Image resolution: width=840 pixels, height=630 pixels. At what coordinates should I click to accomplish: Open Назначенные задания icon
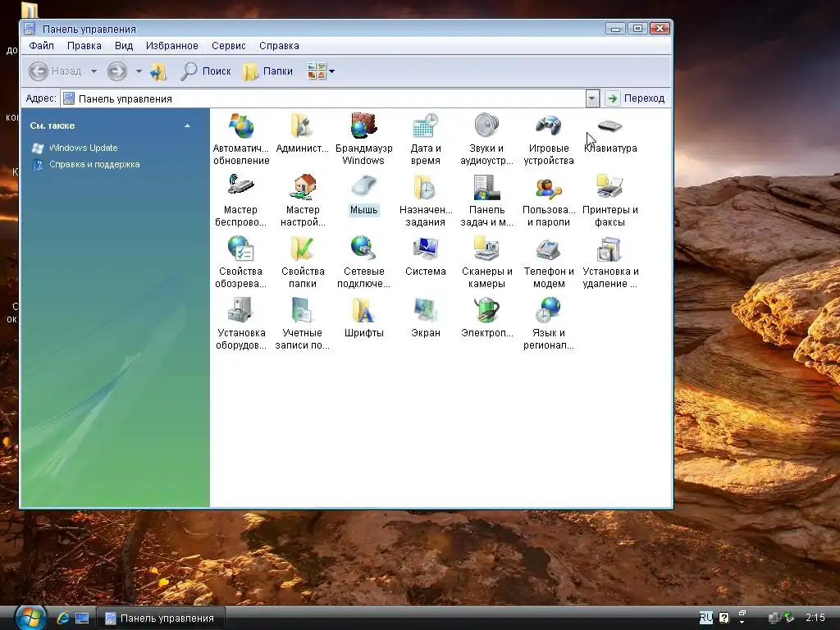click(426, 200)
